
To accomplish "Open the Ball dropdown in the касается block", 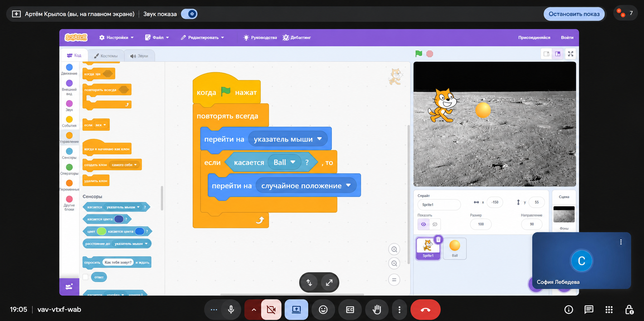I will (293, 162).
